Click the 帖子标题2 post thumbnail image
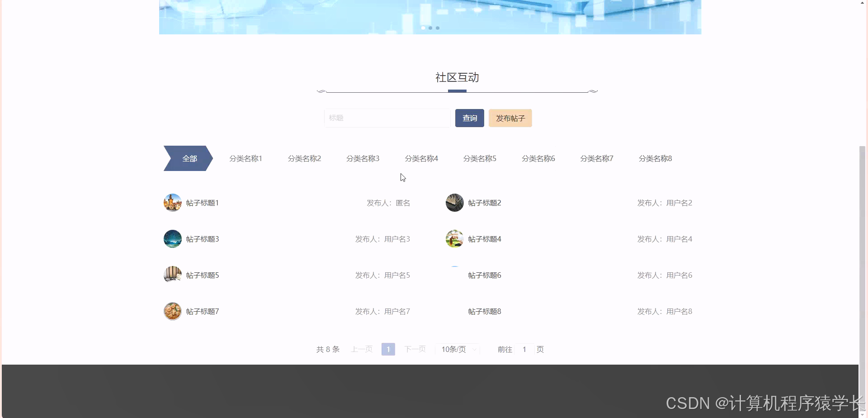The height and width of the screenshot is (418, 868). point(454,202)
